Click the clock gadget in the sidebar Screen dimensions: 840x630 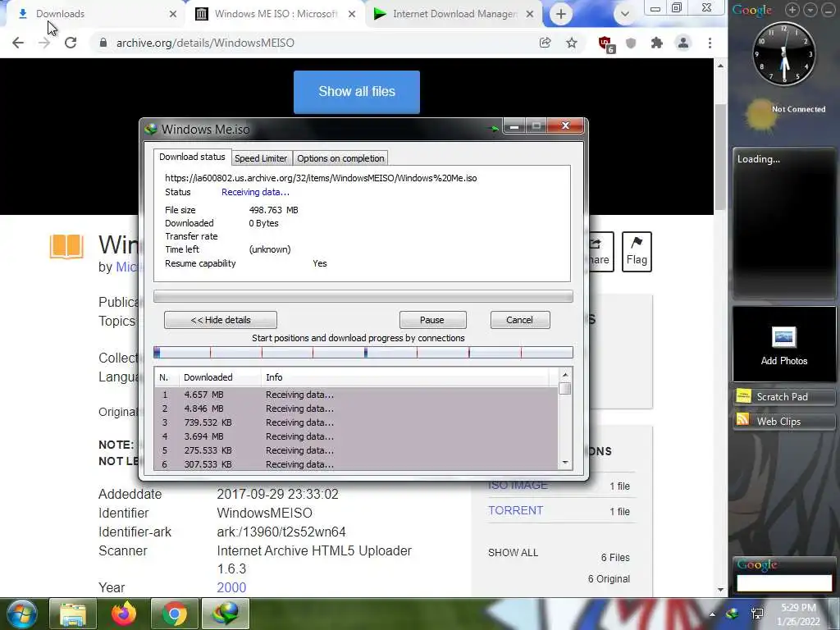(x=783, y=53)
